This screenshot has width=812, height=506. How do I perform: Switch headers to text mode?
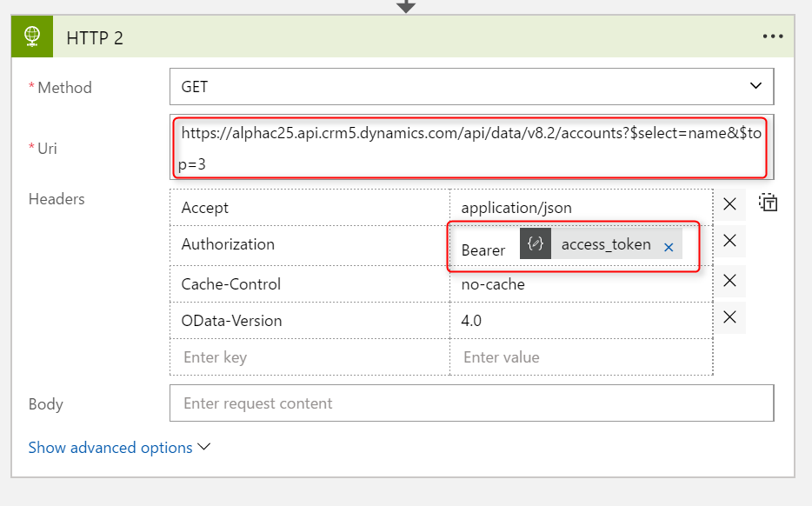[x=768, y=203]
